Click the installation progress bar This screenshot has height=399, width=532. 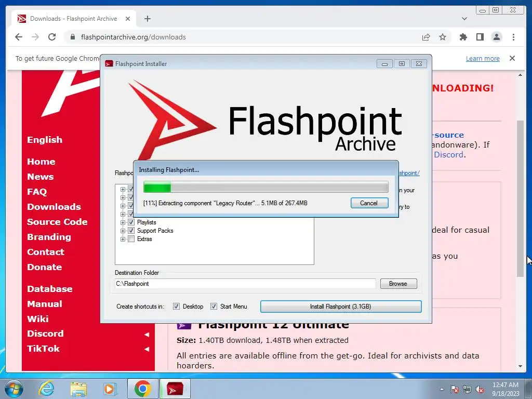pos(265,187)
